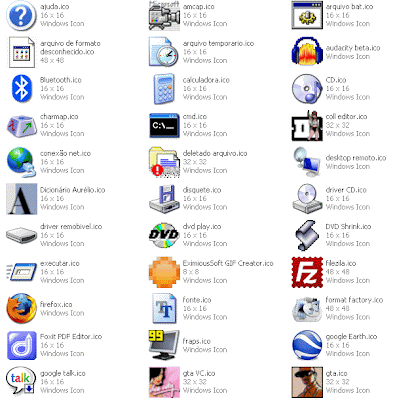This screenshot has height=400, width=395.
Task: Click the Dicionário Aurélio.ico letter A icon
Action: 21,199
